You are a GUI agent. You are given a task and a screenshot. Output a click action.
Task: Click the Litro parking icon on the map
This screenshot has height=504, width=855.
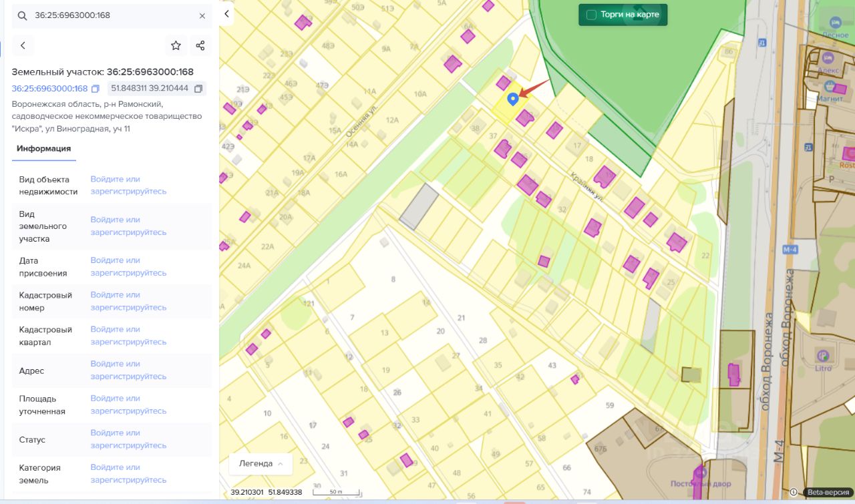[x=823, y=356]
